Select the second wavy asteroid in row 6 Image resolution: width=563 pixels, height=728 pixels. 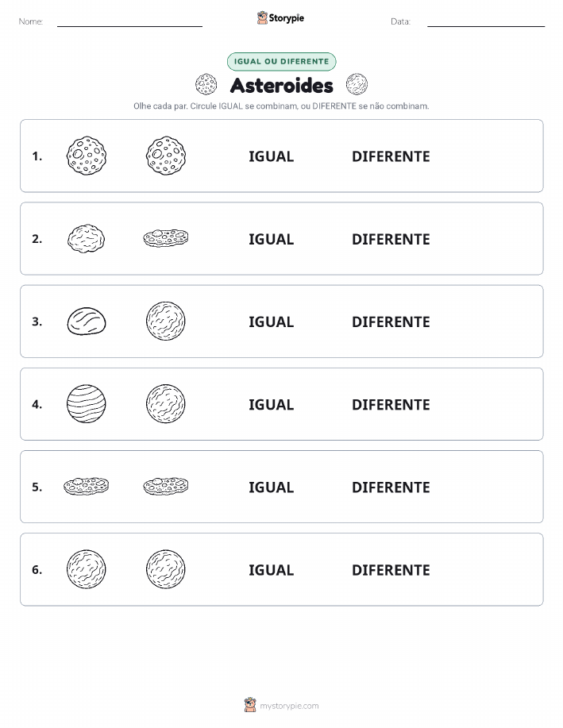click(x=166, y=569)
